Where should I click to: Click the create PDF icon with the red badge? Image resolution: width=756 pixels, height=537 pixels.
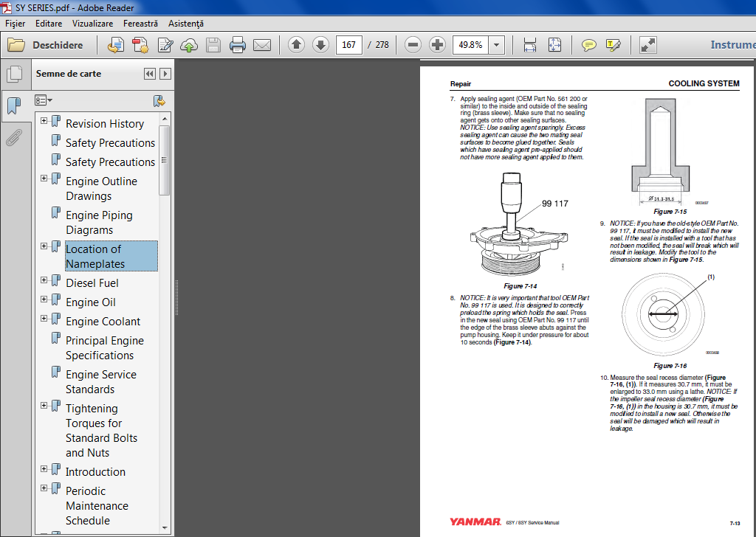140,45
